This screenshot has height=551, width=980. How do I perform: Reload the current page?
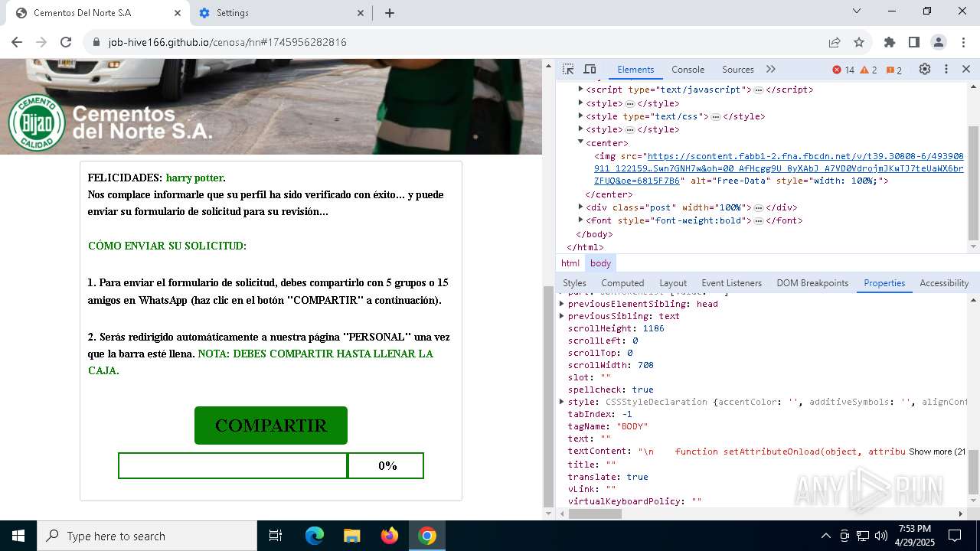point(66,42)
